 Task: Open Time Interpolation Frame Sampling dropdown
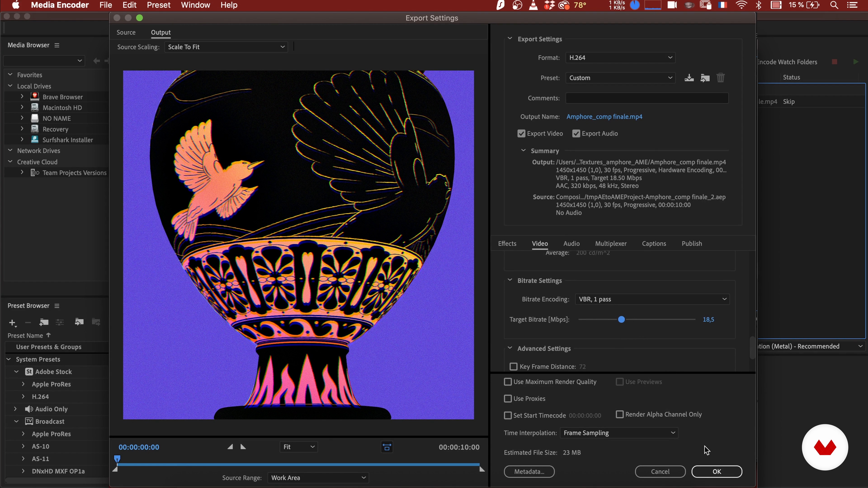[619, 433]
